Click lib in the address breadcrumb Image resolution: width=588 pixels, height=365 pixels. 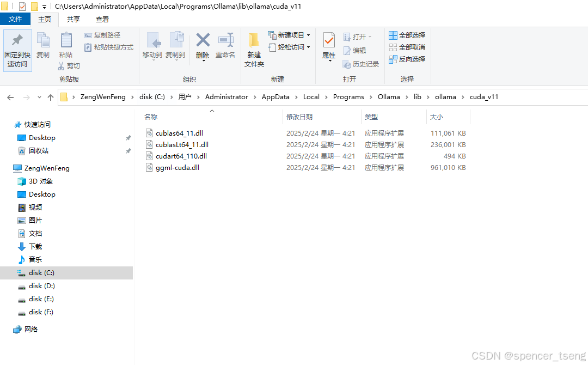click(x=418, y=97)
